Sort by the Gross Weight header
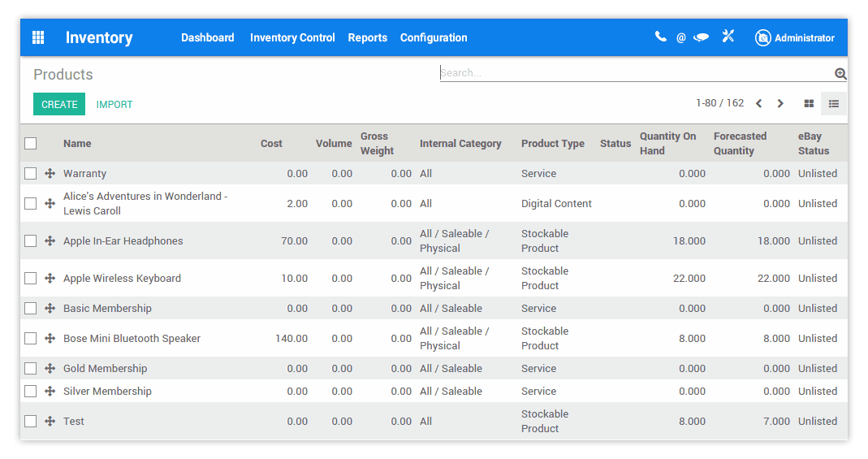This screenshot has height=459, width=868. (x=377, y=144)
